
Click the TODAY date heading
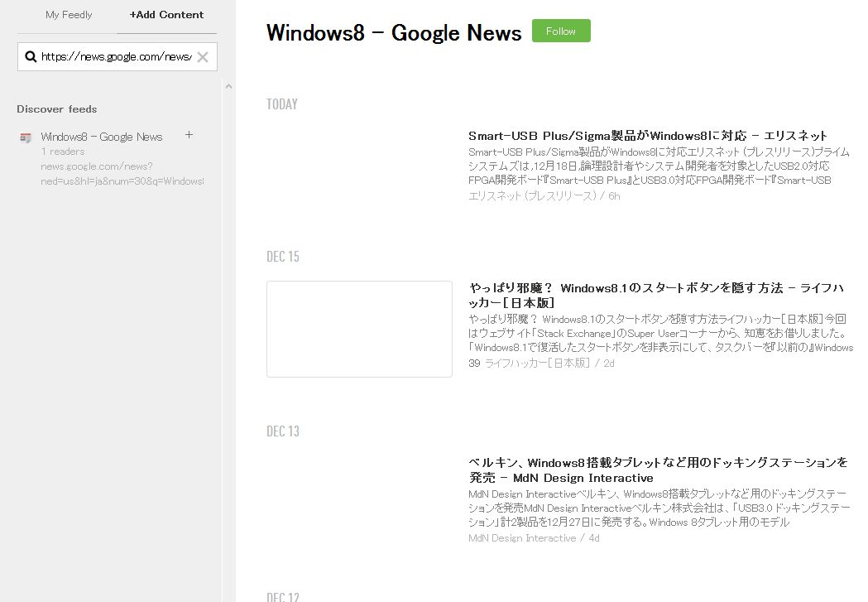(282, 104)
